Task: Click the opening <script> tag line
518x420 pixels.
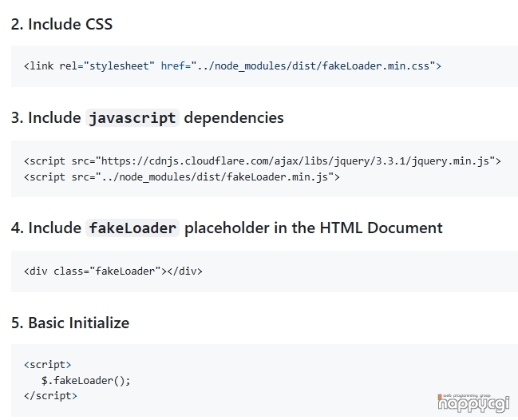Action: pyautogui.click(x=48, y=365)
